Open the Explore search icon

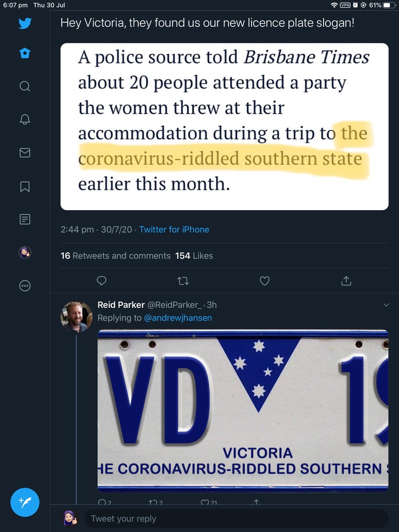click(24, 86)
